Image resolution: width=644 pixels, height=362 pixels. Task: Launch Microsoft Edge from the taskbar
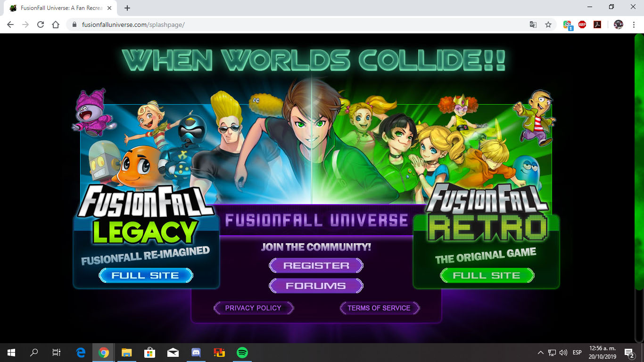[81, 353]
